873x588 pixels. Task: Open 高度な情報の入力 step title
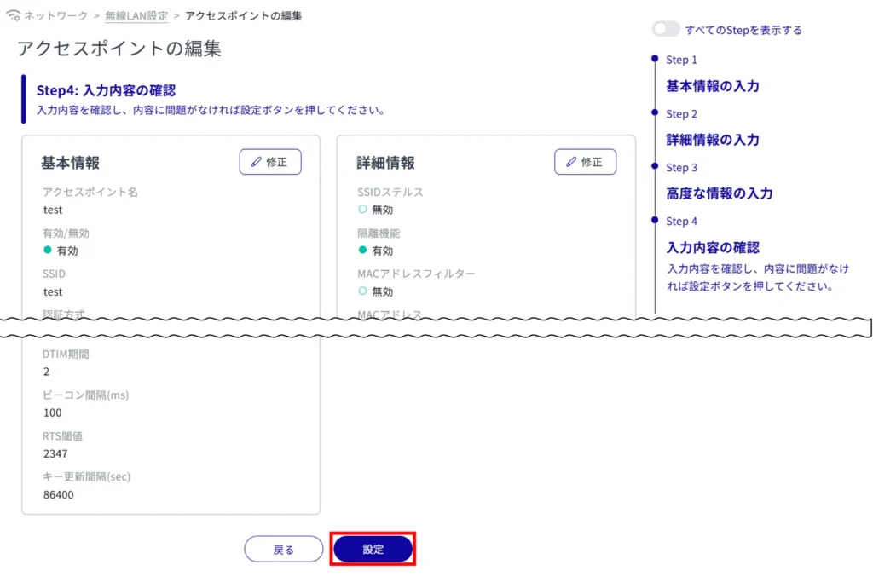719,193
